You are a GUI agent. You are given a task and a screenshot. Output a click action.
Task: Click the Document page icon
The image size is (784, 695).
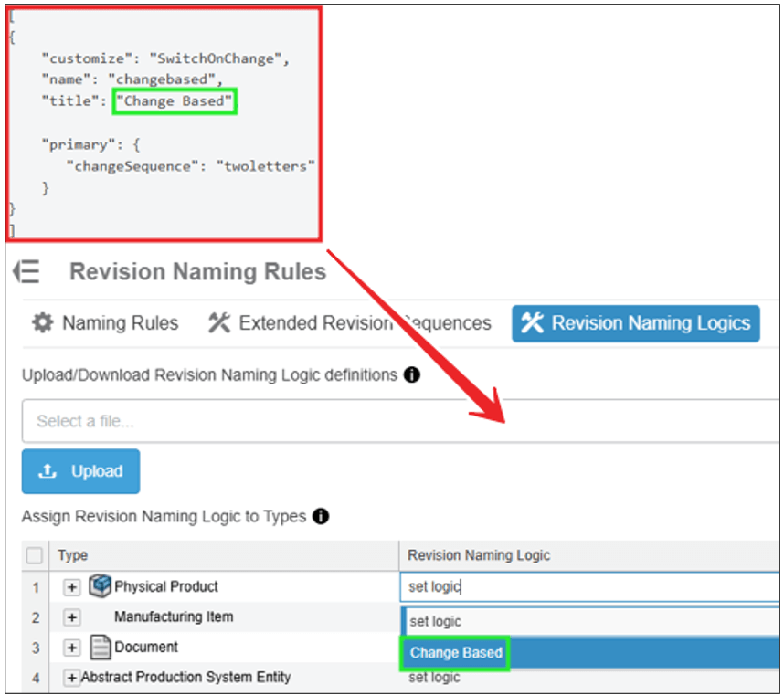tap(101, 648)
